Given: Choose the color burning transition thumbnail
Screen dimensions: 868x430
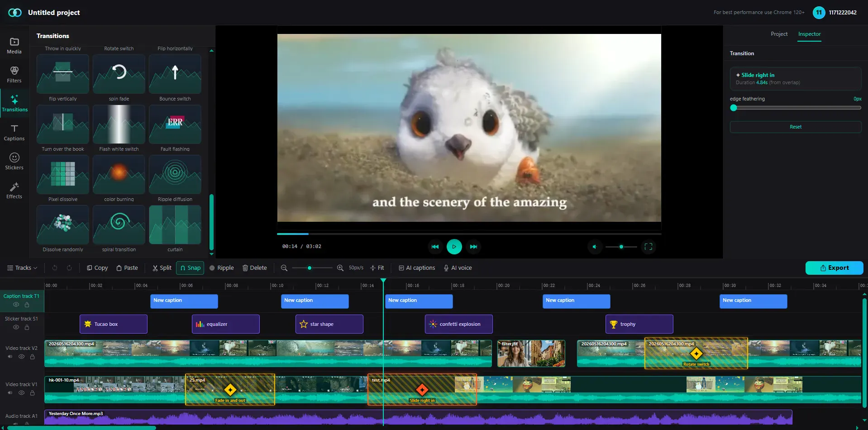Looking at the screenshot, I should [x=119, y=174].
